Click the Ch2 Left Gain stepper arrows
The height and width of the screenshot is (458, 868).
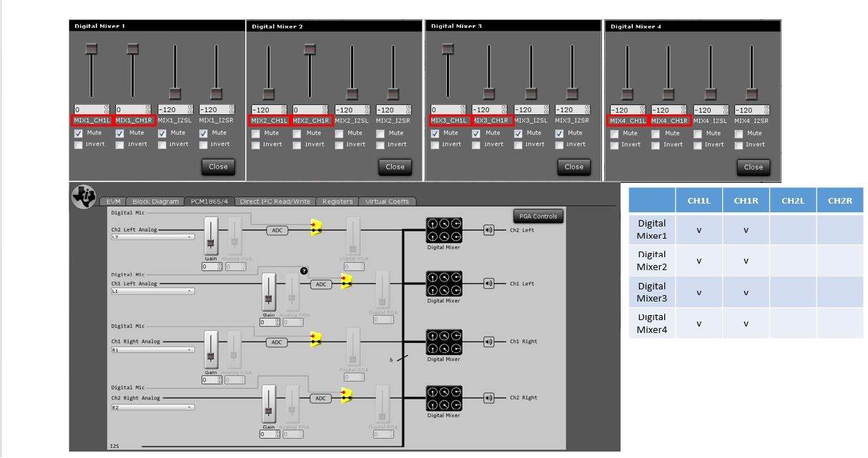[220, 267]
